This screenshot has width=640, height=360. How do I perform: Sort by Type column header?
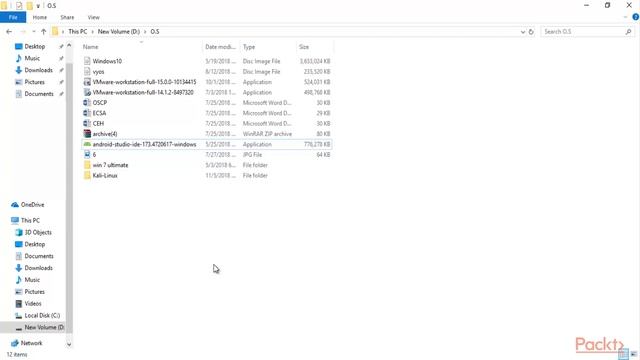pyautogui.click(x=267, y=47)
